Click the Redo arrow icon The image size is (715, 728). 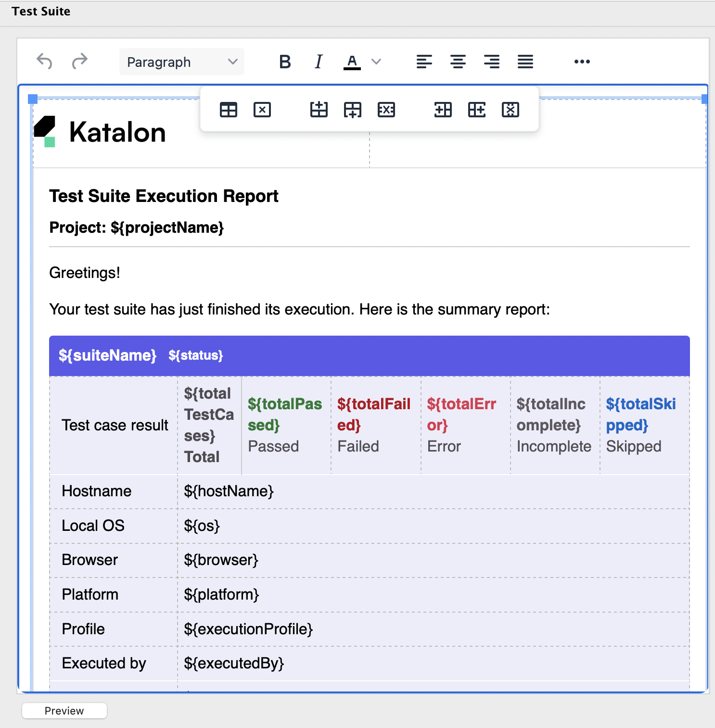tap(80, 62)
